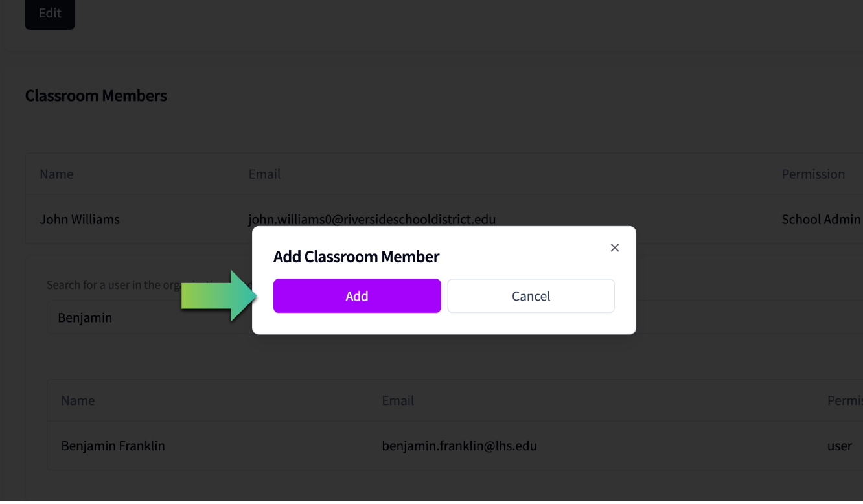Screen dimensions: 863x504
Task: Cancel adding the classroom member
Action: 531,296
